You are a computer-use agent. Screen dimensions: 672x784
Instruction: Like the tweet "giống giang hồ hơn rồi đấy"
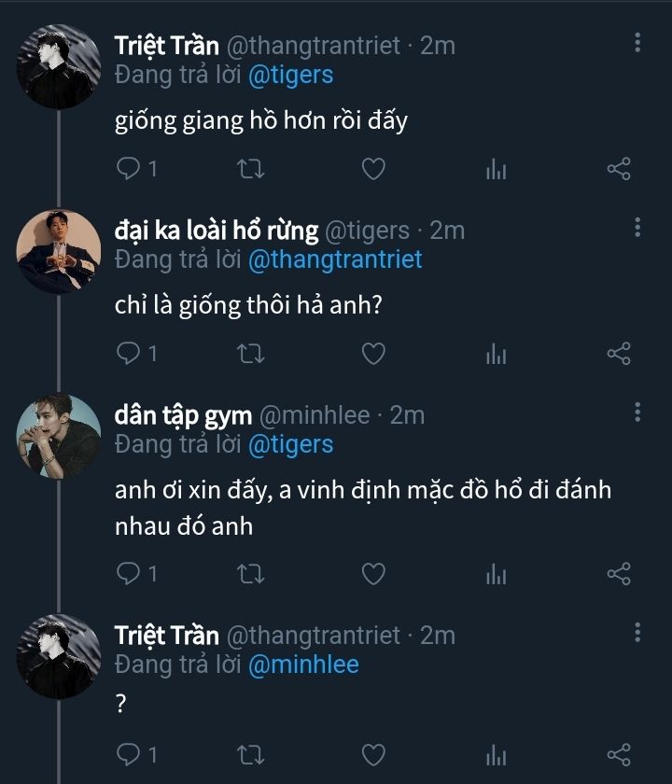click(x=373, y=169)
